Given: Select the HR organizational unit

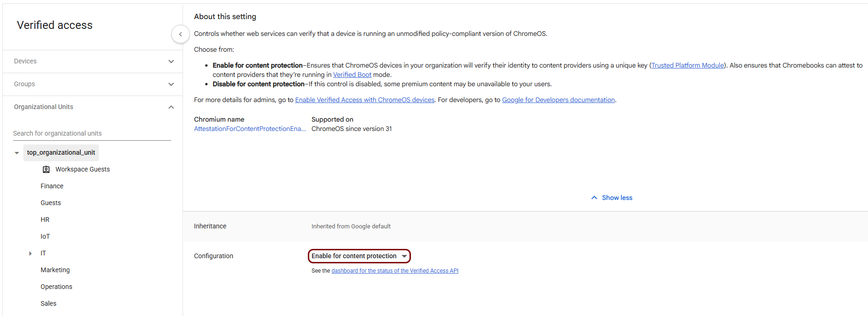Looking at the screenshot, I should [x=45, y=220].
